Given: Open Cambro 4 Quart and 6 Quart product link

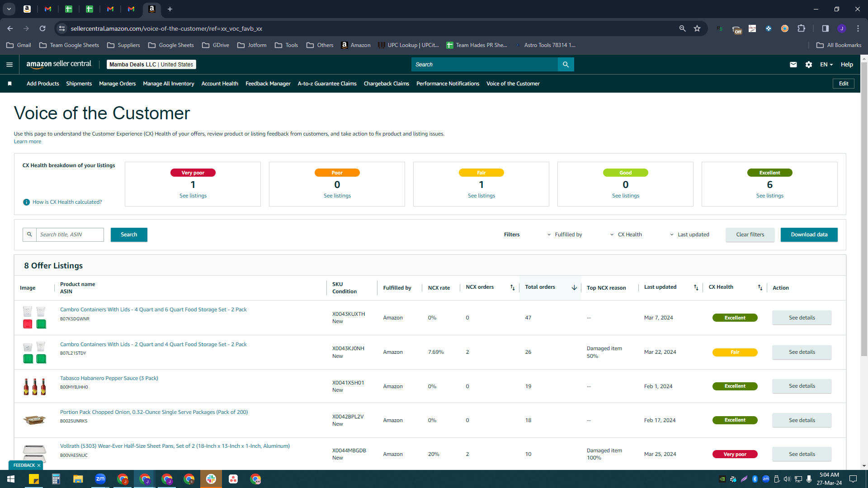Looking at the screenshot, I should (153, 310).
